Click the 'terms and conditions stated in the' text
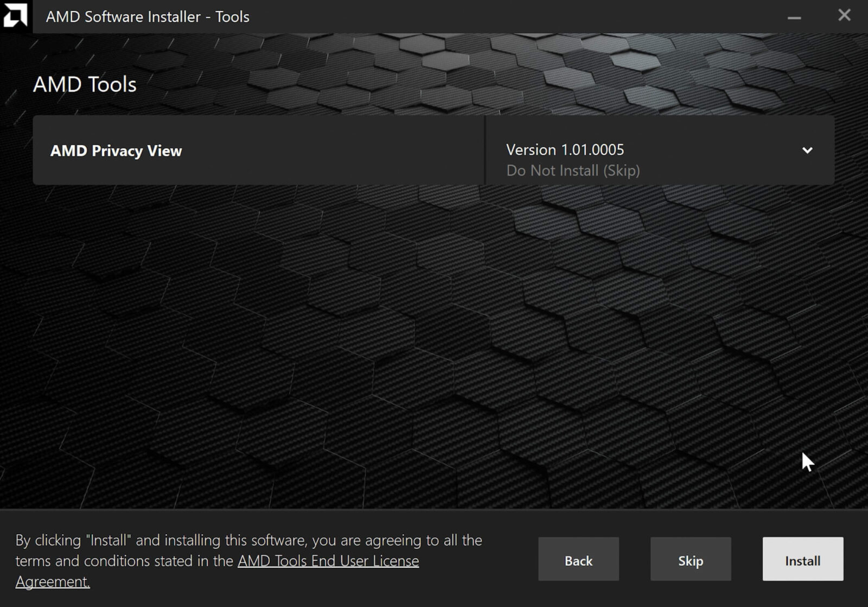The image size is (868, 607). 125,561
